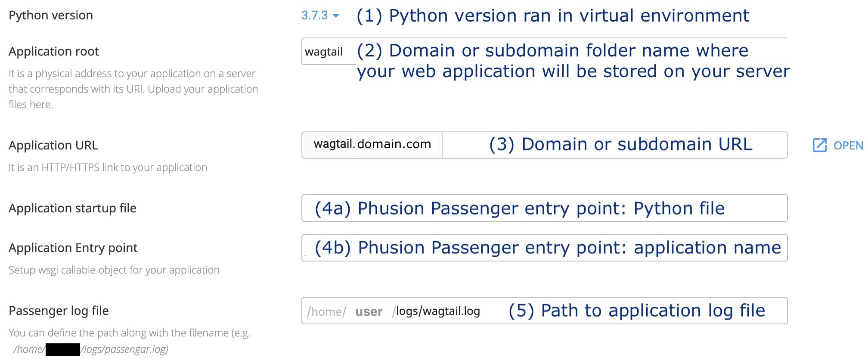Image resolution: width=868 pixels, height=361 pixels.
Task: Click the caret arrow next to 3.7.3
Action: click(336, 16)
